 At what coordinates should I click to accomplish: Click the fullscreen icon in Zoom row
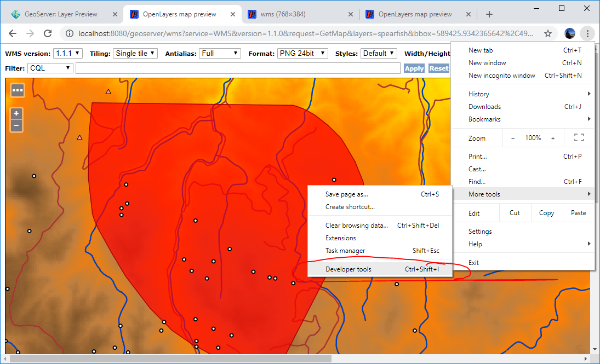tap(579, 138)
